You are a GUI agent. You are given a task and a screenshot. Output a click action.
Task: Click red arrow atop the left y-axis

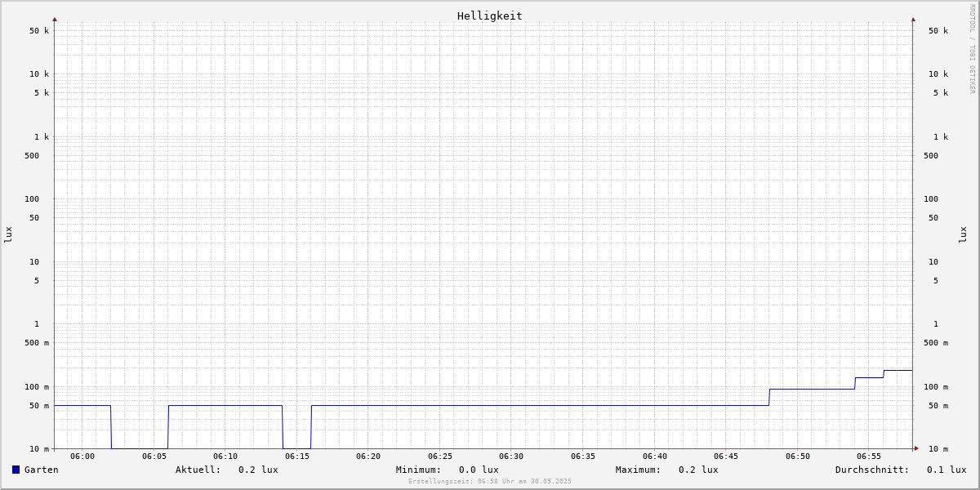point(55,19)
